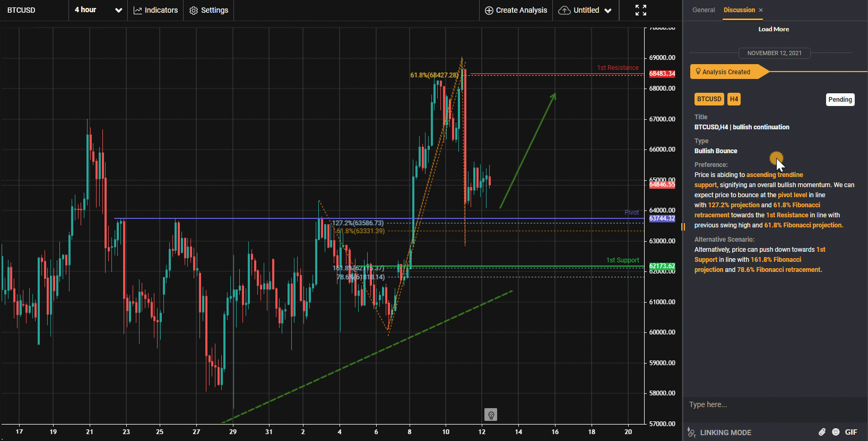Image resolution: width=868 pixels, height=441 pixels.
Task: Click 'ascending trendline support' highlighted text
Action: point(749,180)
